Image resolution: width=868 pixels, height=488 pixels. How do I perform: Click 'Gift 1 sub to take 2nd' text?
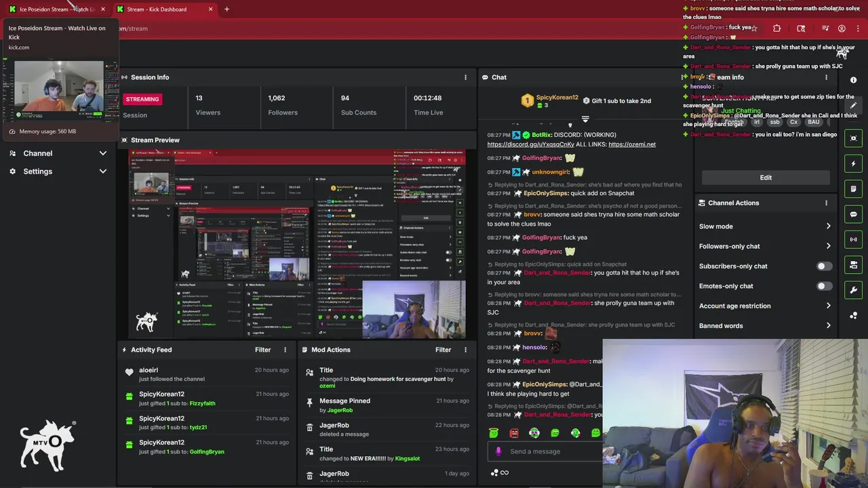(621, 101)
